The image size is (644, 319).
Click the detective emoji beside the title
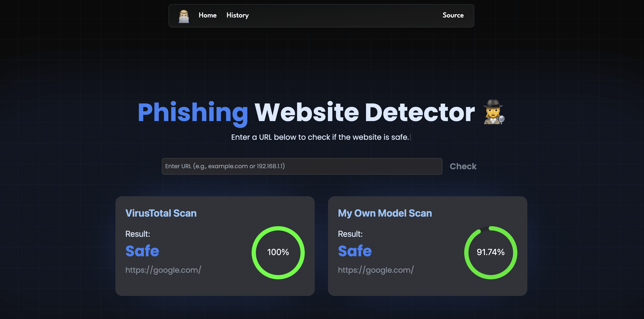[x=494, y=112]
